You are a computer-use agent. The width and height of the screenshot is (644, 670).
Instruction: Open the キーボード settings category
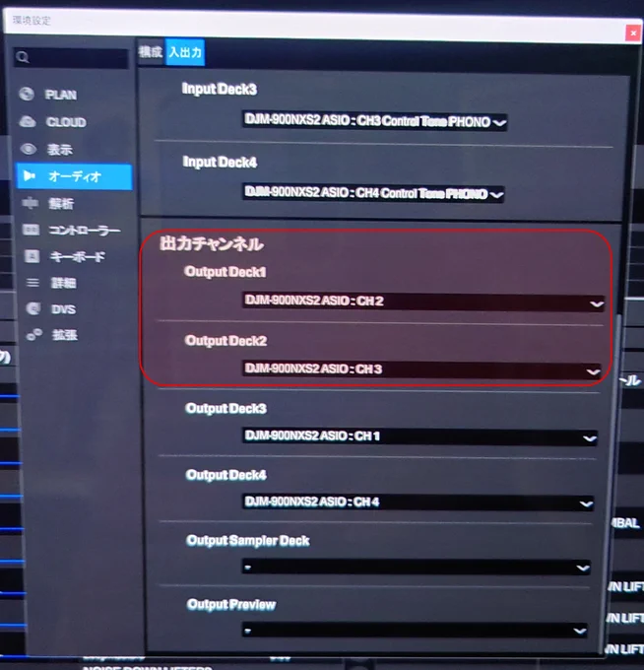(x=77, y=256)
